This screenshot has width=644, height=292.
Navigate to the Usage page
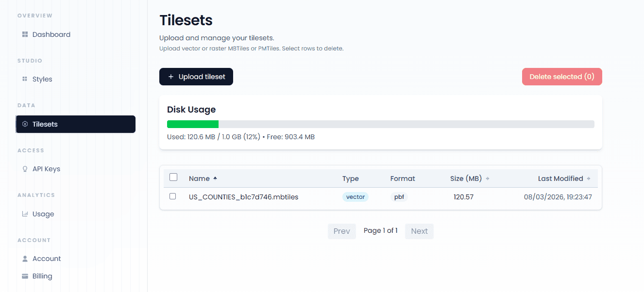[43, 213]
